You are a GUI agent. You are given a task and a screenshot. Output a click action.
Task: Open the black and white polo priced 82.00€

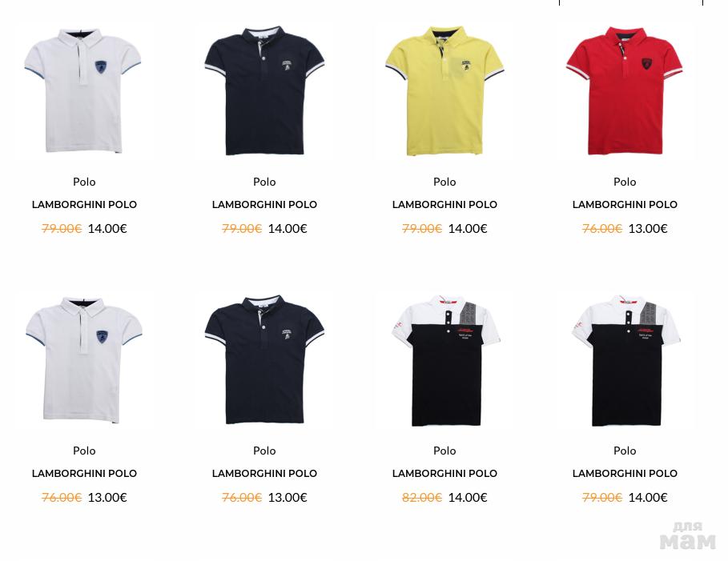point(445,360)
